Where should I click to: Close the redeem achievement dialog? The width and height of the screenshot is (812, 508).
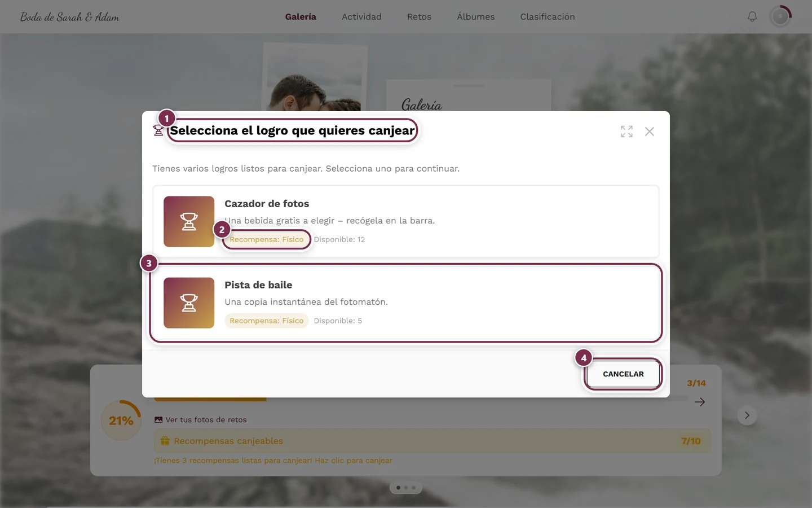pyautogui.click(x=650, y=132)
